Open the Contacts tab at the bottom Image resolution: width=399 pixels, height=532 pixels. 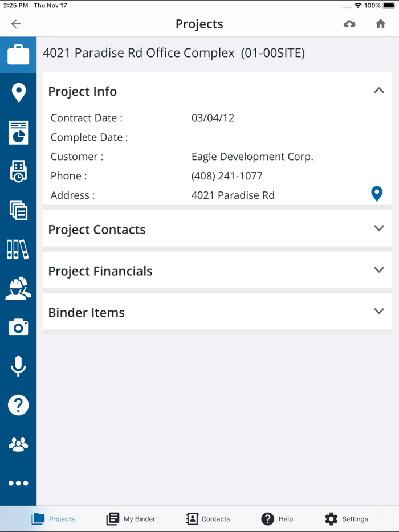click(x=208, y=519)
